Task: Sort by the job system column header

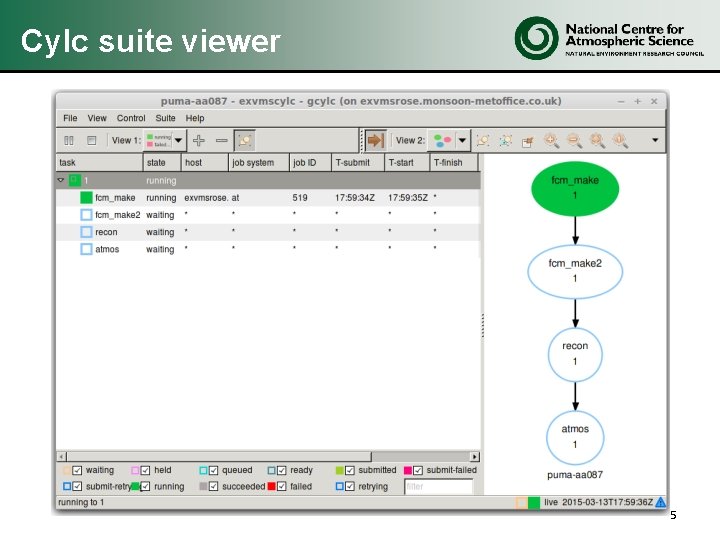Action: pyautogui.click(x=259, y=163)
